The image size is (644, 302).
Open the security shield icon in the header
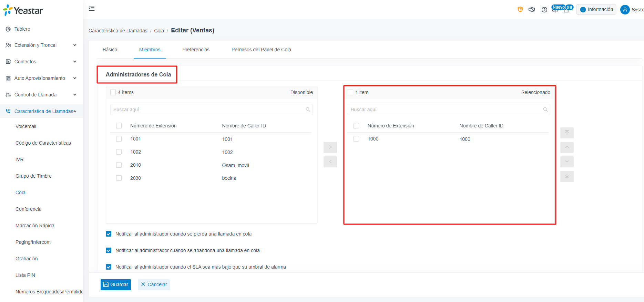(520, 10)
